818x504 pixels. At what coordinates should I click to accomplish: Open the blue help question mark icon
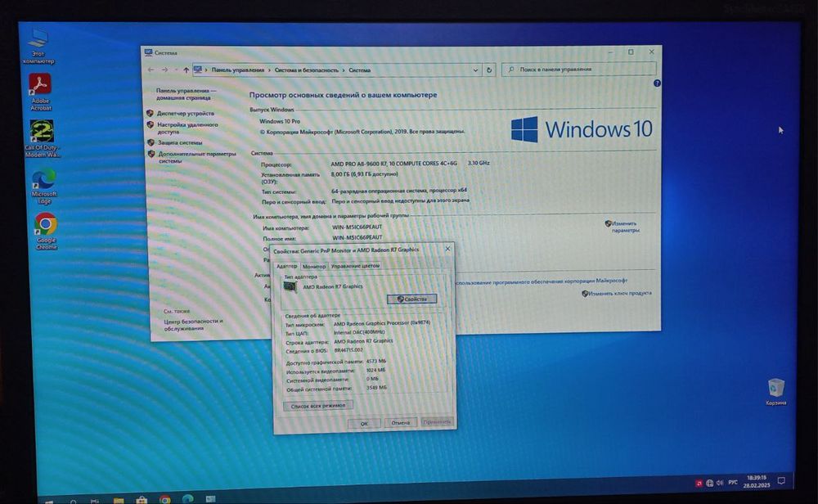coord(657,83)
